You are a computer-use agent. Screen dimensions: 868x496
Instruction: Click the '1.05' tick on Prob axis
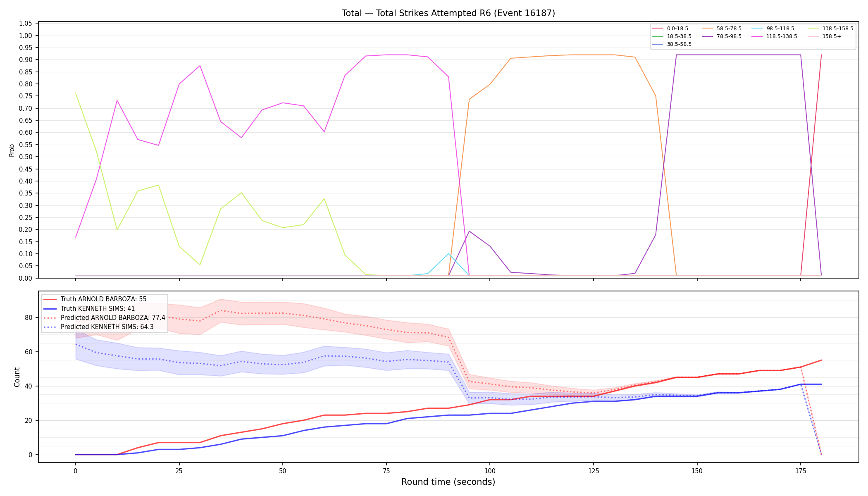point(26,24)
